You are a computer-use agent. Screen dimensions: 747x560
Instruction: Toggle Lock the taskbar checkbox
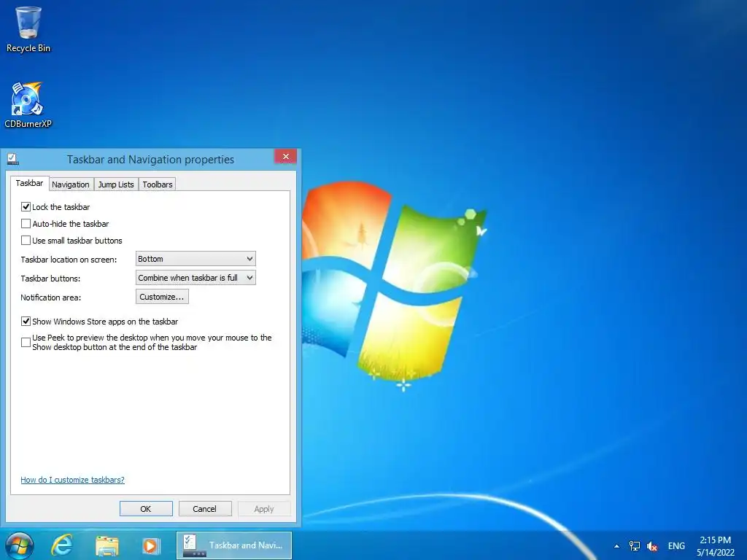(x=26, y=206)
